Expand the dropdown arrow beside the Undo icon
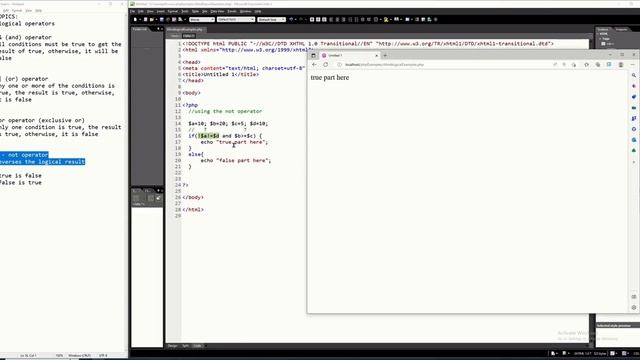 (x=296, y=19)
